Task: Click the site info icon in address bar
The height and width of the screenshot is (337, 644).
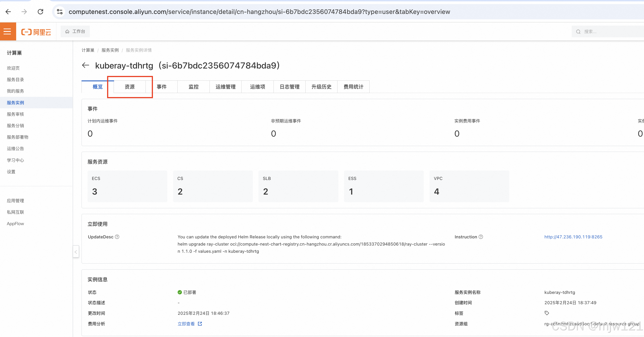Action: point(60,11)
